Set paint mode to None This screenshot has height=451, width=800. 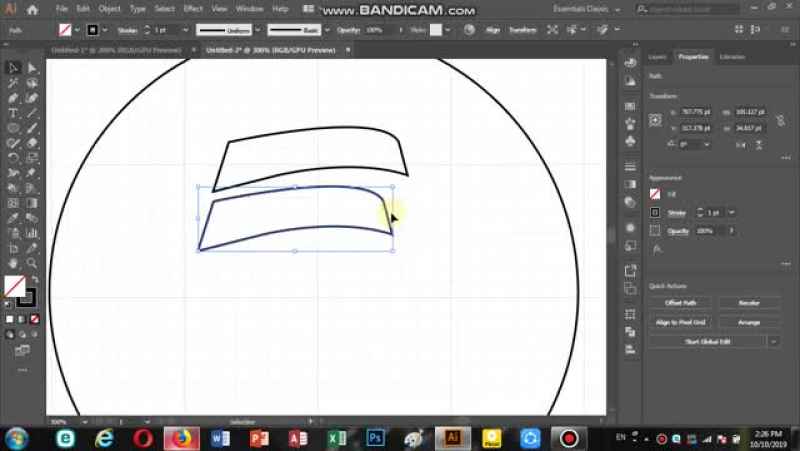[x=35, y=319]
